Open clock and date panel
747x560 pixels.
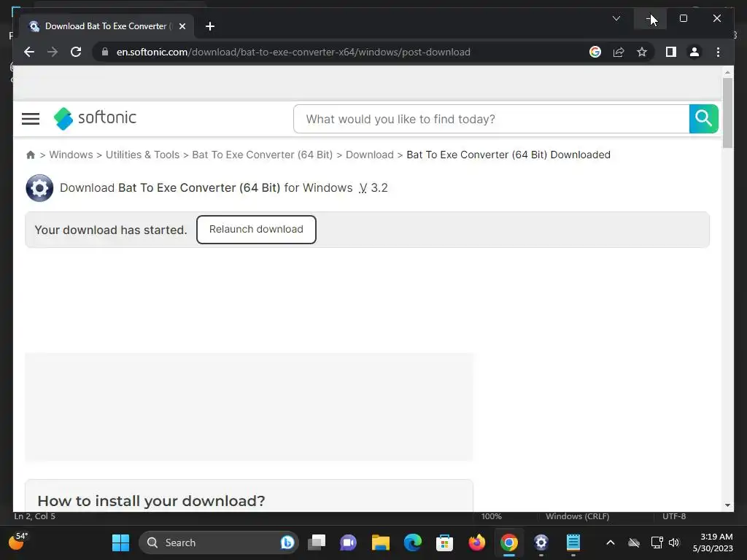pyautogui.click(x=713, y=542)
